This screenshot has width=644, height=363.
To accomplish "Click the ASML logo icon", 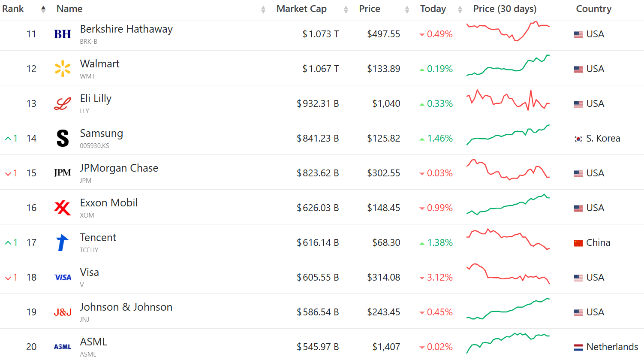I will (63, 347).
